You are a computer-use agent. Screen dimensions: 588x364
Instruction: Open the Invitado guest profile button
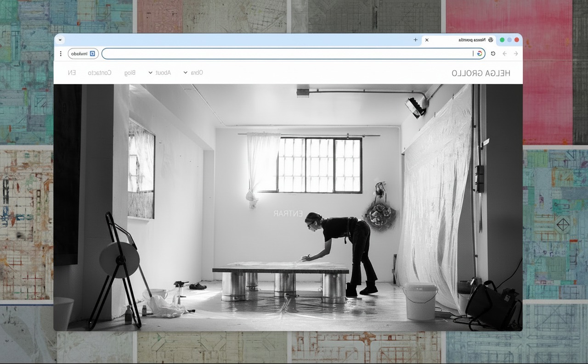83,54
